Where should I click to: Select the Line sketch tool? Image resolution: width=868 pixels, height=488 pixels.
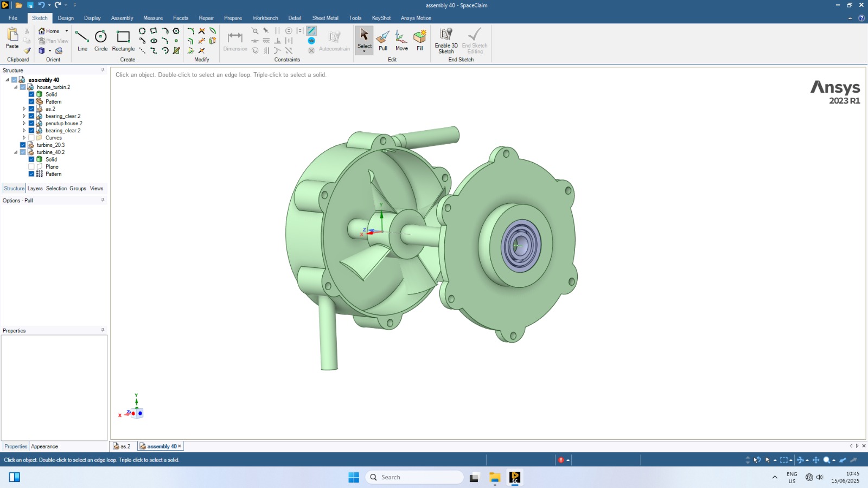click(x=82, y=40)
